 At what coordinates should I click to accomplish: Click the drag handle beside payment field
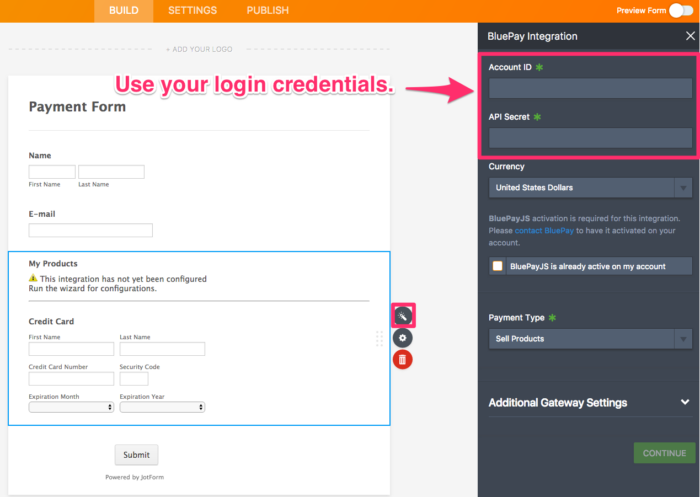(380, 338)
